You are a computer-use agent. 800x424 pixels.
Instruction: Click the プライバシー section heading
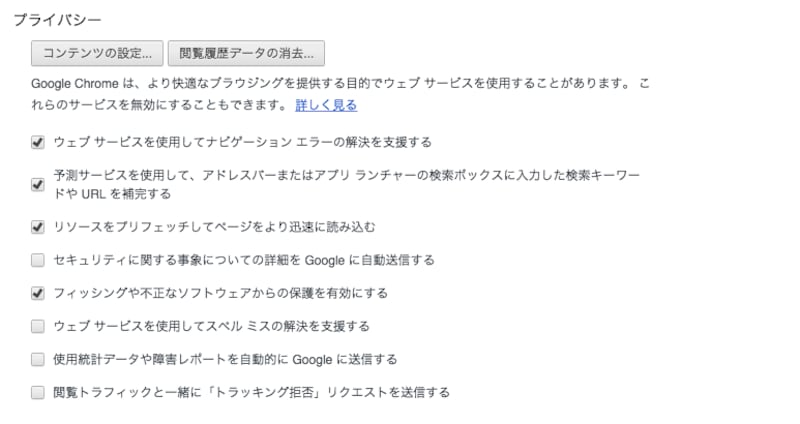[59, 19]
